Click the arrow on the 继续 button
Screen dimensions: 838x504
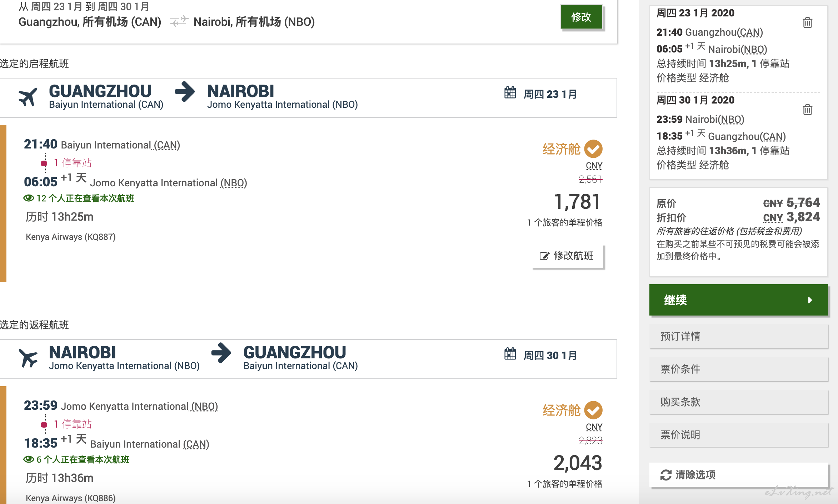(x=810, y=300)
